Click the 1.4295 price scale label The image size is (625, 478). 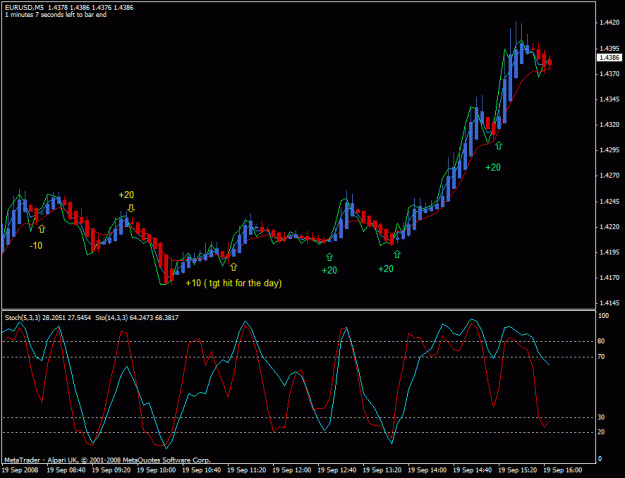coord(610,150)
